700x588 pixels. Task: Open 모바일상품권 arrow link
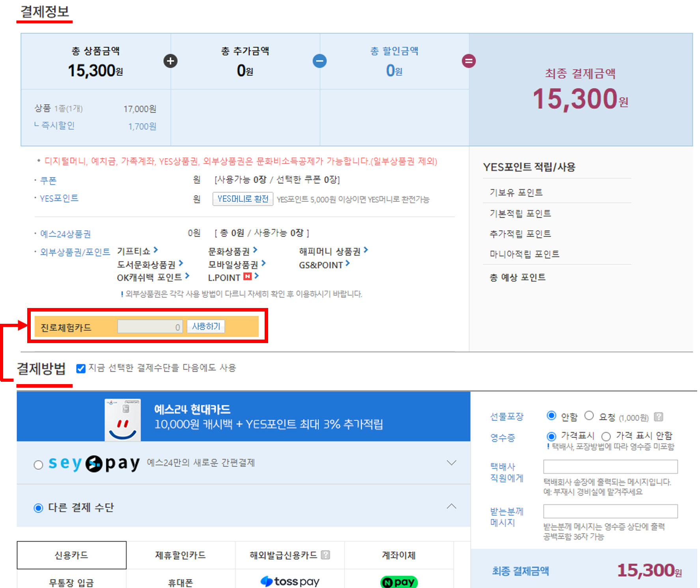[263, 263]
